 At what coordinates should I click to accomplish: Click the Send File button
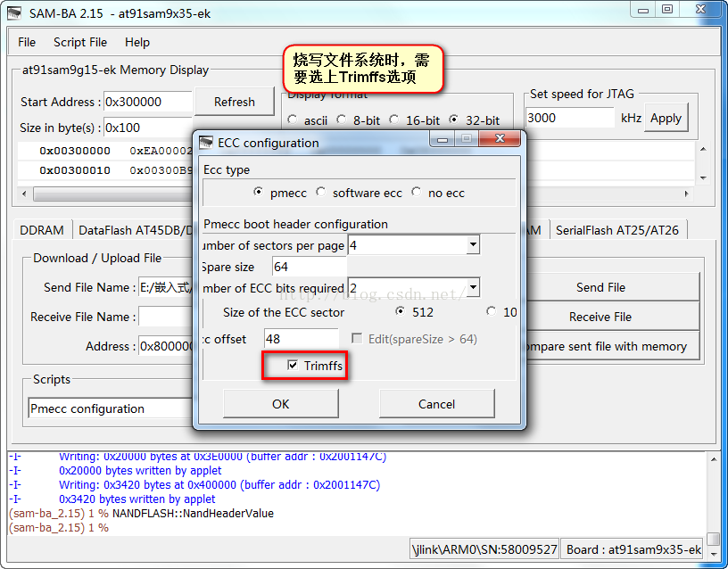point(612,287)
